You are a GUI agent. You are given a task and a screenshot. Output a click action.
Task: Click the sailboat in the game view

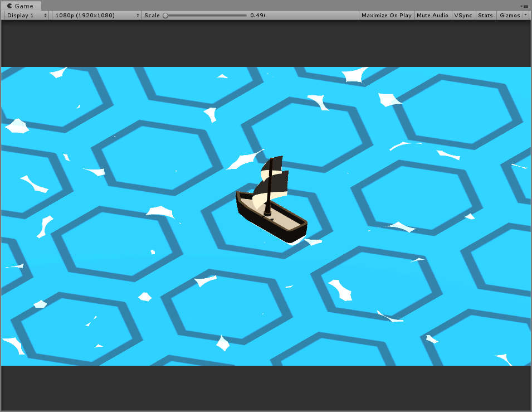pos(271,200)
